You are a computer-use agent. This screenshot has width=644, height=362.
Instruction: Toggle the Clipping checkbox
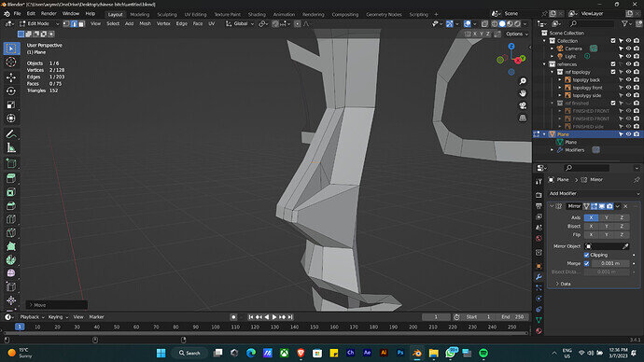(x=586, y=255)
